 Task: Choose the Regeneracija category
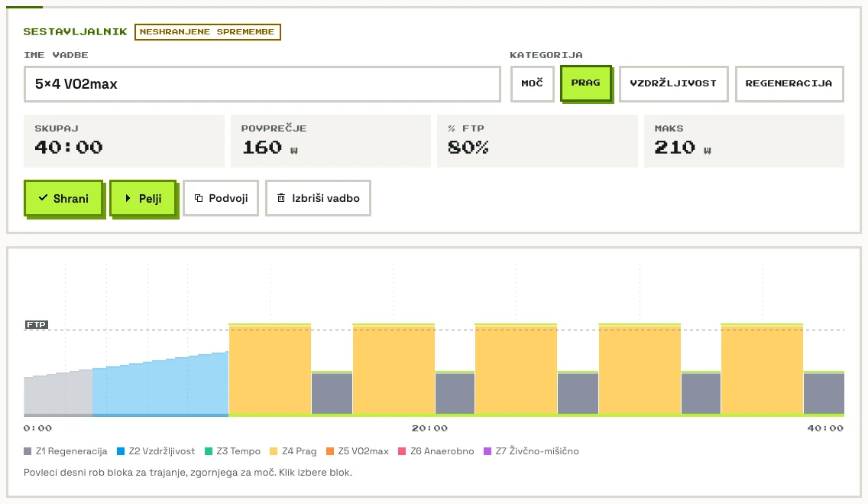click(x=789, y=83)
